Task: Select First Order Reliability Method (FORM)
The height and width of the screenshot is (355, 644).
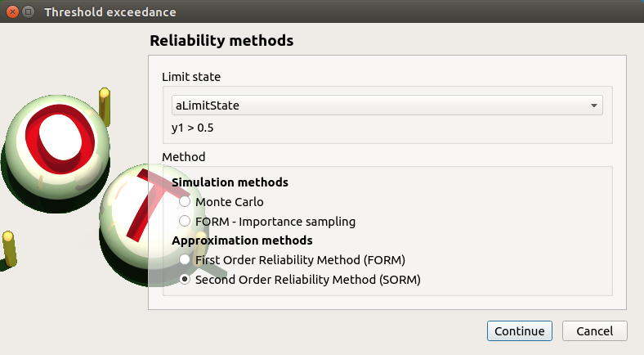Action: pos(186,260)
